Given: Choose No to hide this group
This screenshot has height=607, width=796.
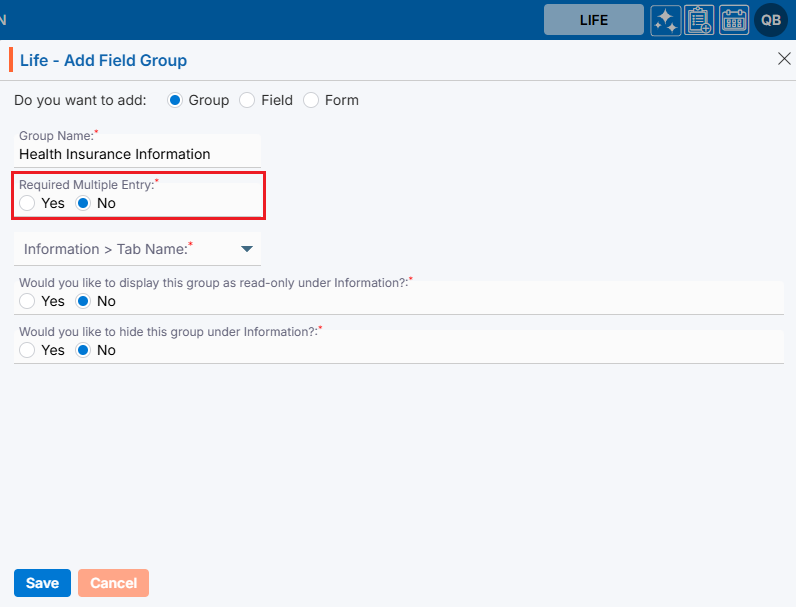Looking at the screenshot, I should 83,350.
